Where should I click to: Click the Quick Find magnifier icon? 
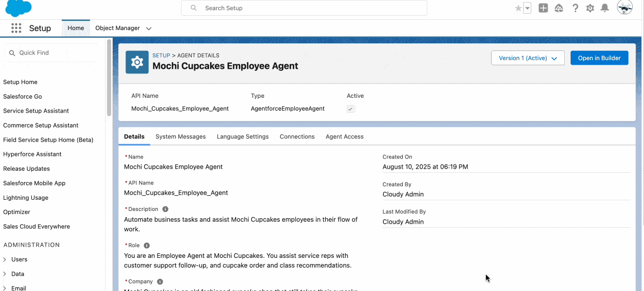[x=12, y=53]
